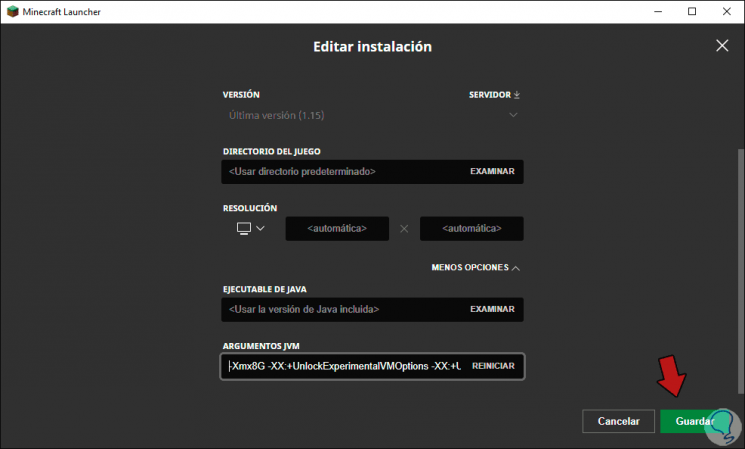Viewport: 745px width, 449px height.
Task: Collapse MENOS OPCIONES section
Action: point(475,267)
